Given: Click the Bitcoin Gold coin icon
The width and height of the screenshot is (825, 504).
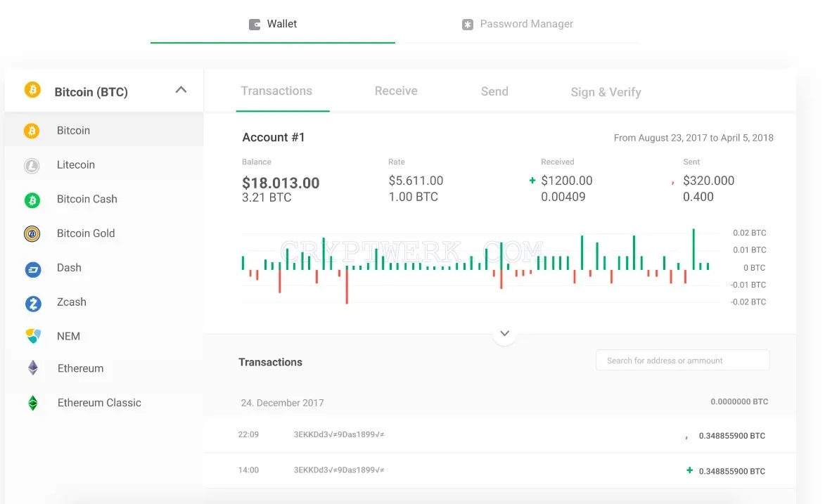Looking at the screenshot, I should [x=32, y=233].
